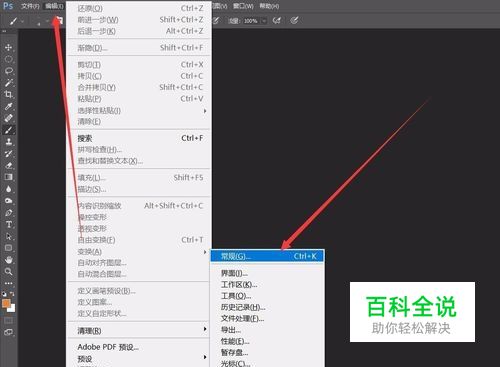
Task: Open the 帮助(H) menu
Action: coord(269,6)
